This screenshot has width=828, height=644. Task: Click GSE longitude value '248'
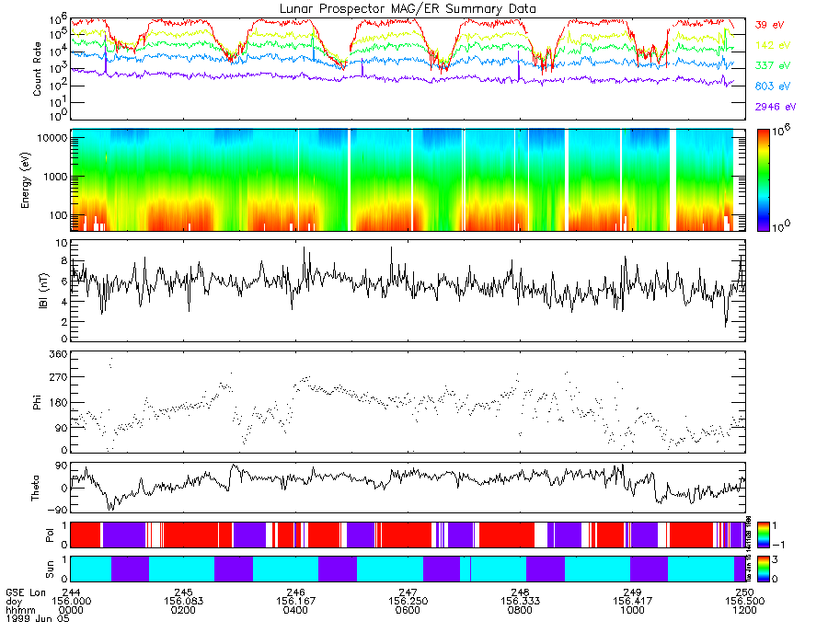tap(520, 592)
